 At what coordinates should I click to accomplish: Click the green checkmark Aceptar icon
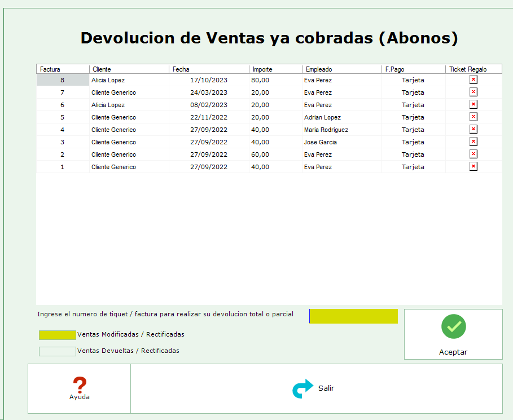pos(453,327)
